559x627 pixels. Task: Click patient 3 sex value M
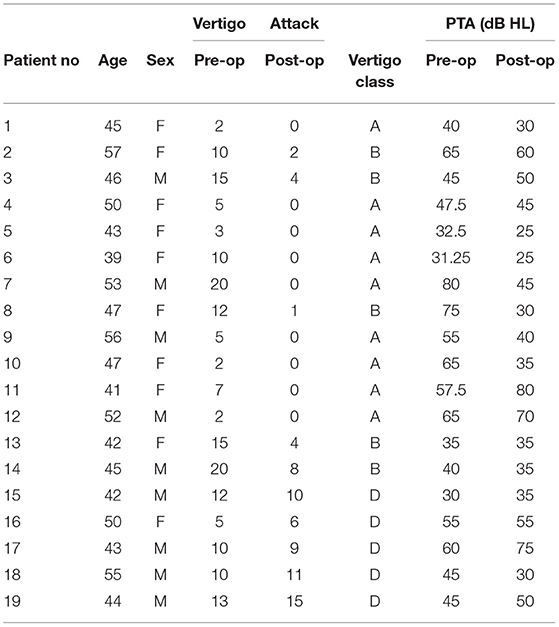pos(160,178)
